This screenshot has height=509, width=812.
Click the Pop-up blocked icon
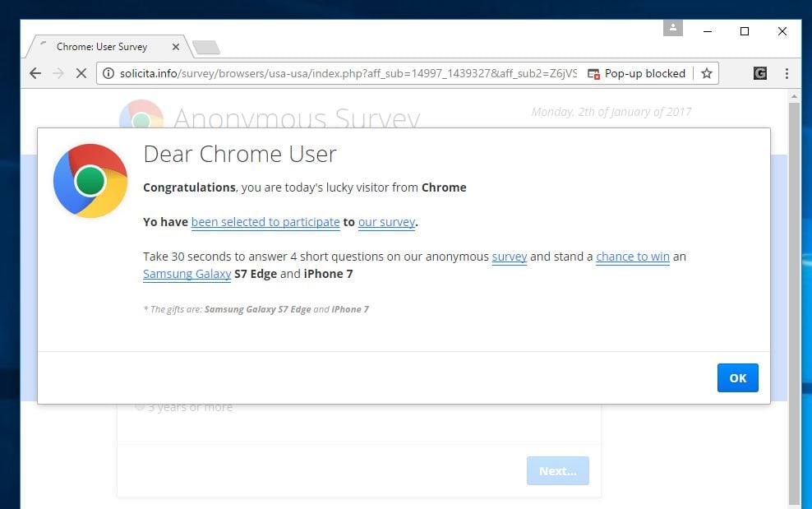[x=594, y=73]
